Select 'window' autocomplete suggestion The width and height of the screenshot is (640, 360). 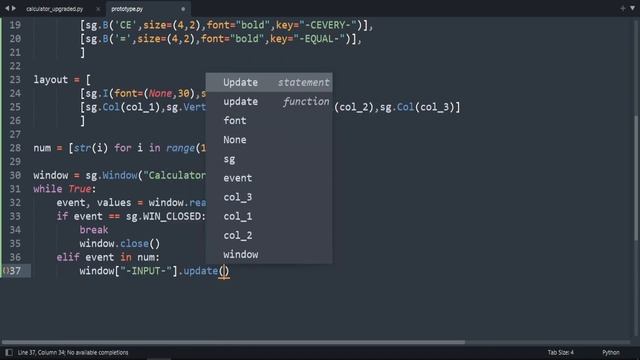269,254
